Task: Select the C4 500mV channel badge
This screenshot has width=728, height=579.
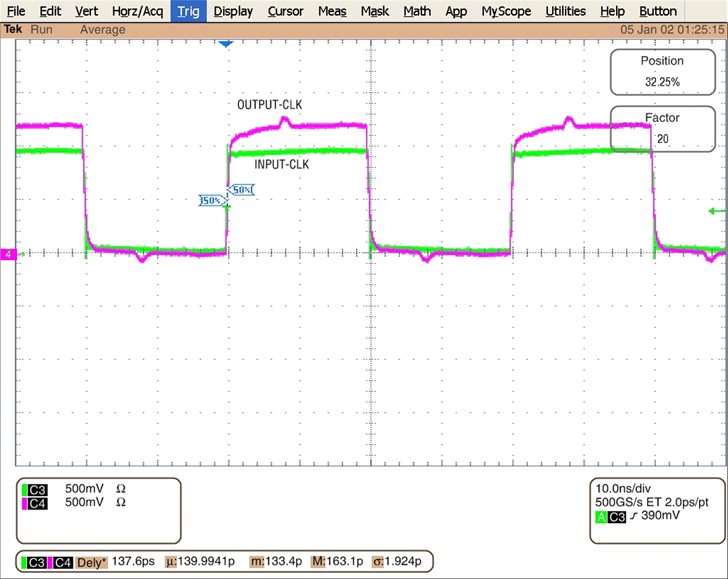Action: click(35, 502)
